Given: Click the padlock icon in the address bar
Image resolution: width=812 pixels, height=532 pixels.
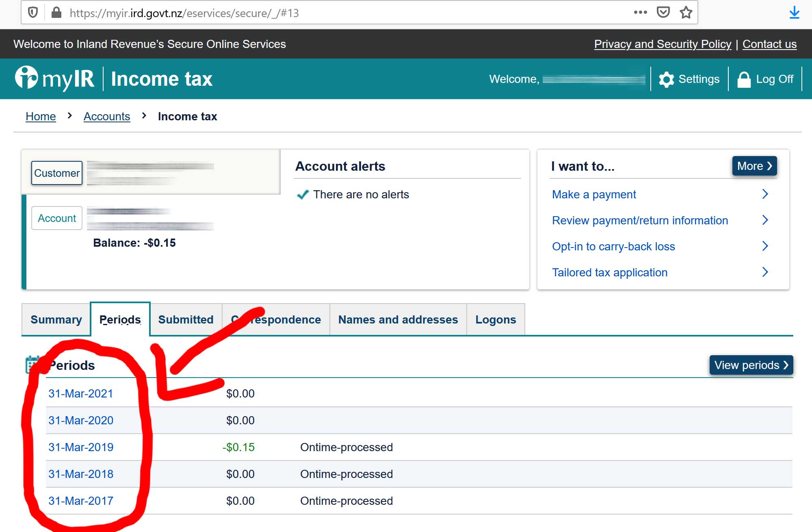Looking at the screenshot, I should (56, 13).
